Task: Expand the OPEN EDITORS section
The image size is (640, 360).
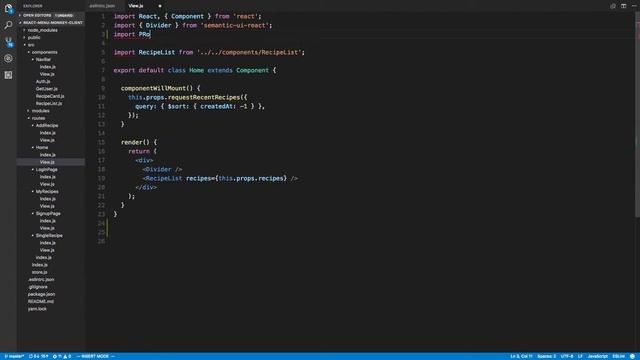Action: click(50, 15)
